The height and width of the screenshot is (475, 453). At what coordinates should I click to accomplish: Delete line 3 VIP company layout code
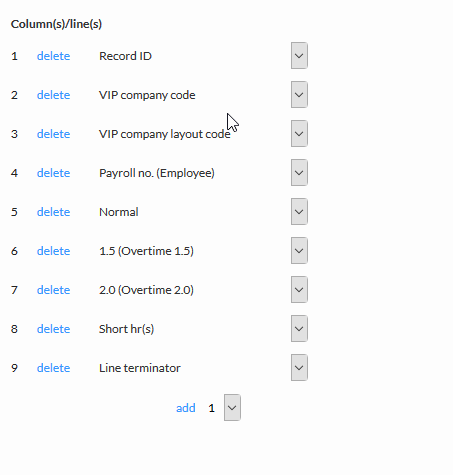53,134
